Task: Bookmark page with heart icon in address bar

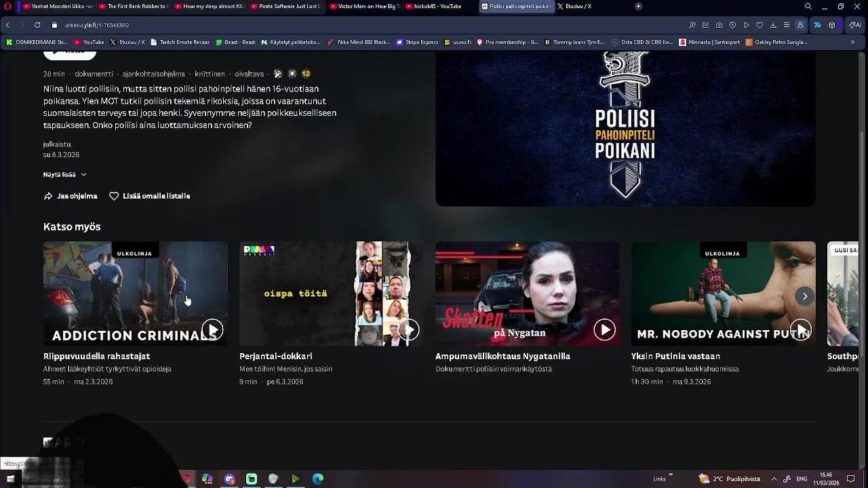Action: pyautogui.click(x=759, y=25)
